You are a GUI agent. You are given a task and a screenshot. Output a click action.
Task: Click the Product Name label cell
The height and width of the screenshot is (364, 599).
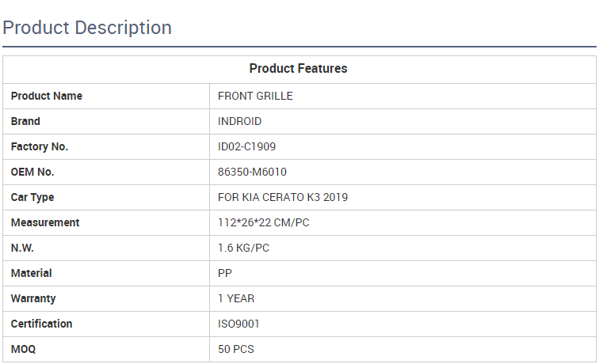[x=47, y=97]
